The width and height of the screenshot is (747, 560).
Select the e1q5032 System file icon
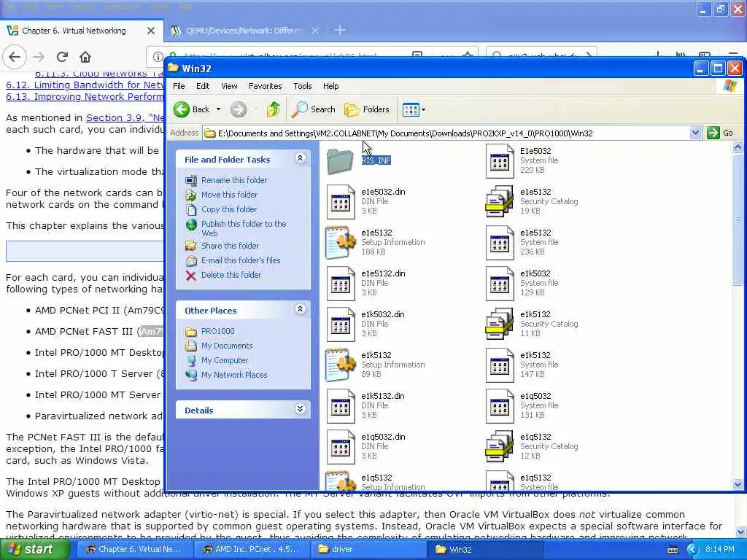tap(499, 406)
